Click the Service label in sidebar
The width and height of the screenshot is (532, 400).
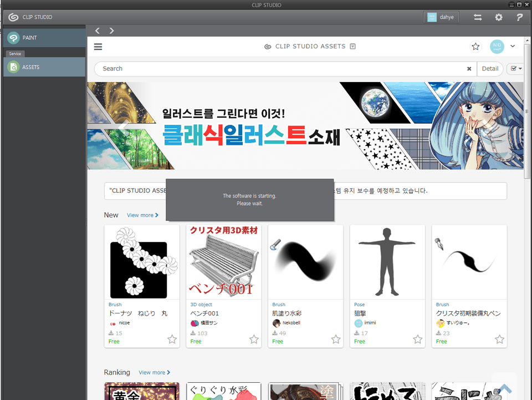(x=15, y=54)
